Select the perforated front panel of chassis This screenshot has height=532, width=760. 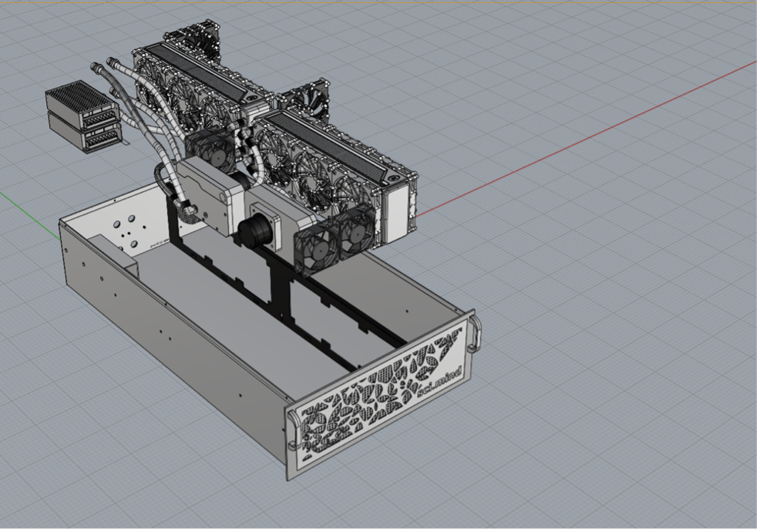[x=382, y=395]
